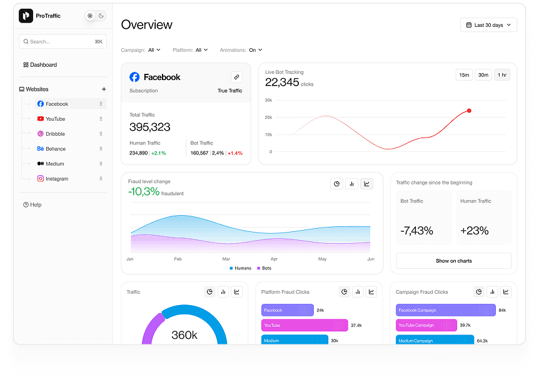Add a website with the plus icon
Viewport: 539px width, 392px height.
(104, 89)
